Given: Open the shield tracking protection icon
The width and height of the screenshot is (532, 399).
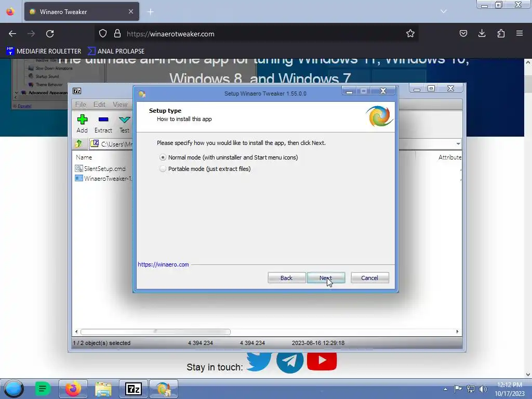Looking at the screenshot, I should tap(103, 34).
